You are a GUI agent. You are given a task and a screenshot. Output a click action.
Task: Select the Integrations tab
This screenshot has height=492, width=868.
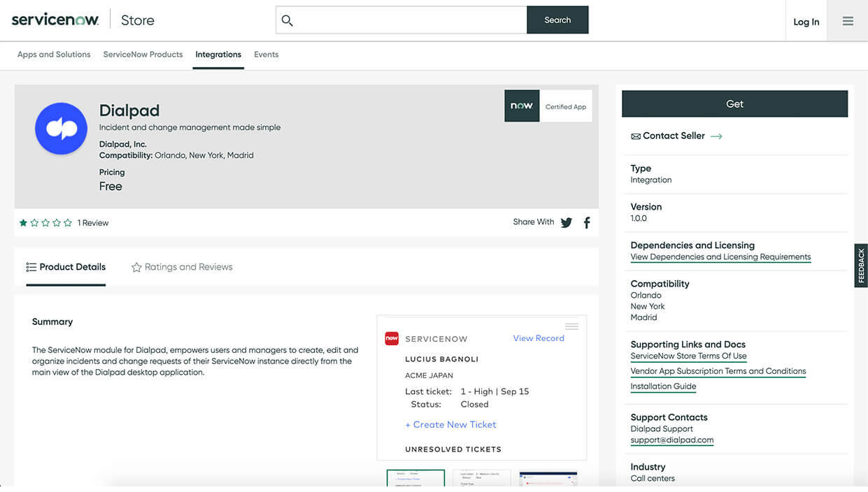[218, 55]
